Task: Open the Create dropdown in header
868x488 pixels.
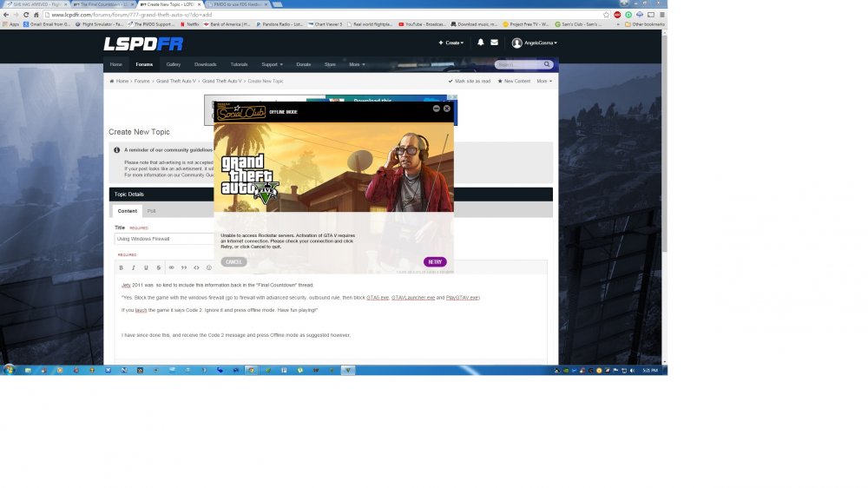Action: tap(451, 43)
